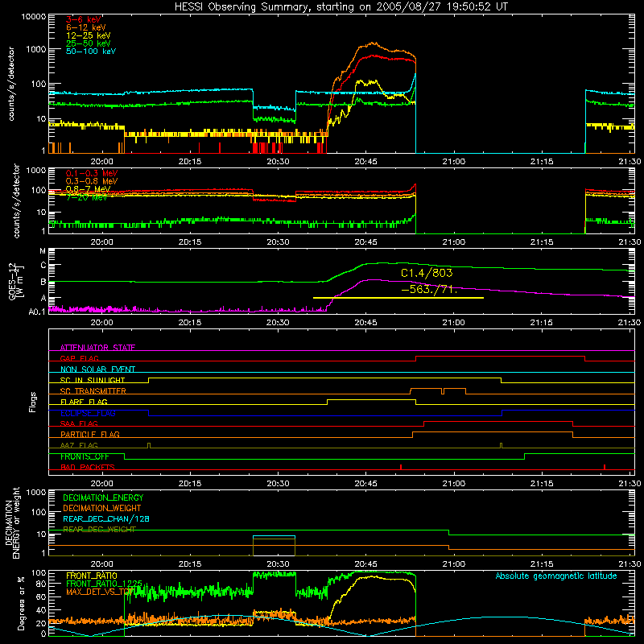Screen dimensions: 644x644
Task: Click the Degrees or % axis title
Action: 22,603
